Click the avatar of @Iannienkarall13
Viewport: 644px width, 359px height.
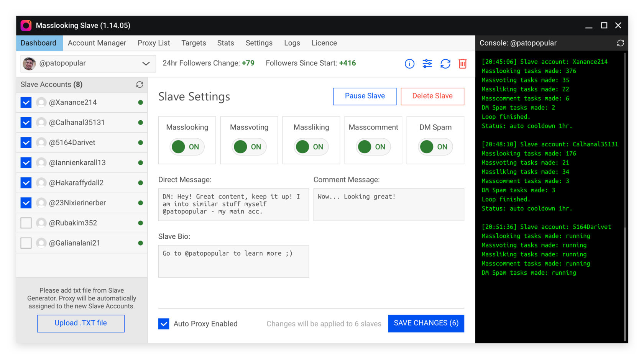coord(41,163)
